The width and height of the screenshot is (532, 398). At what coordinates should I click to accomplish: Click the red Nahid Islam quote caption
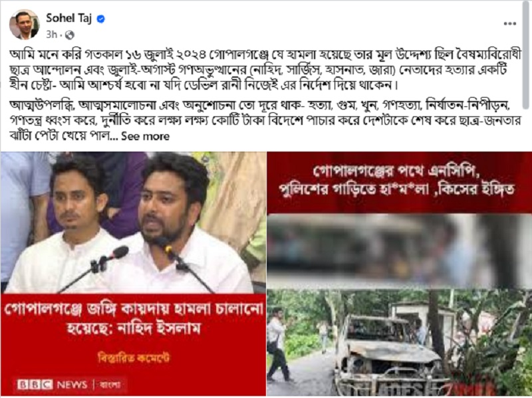tap(134, 320)
